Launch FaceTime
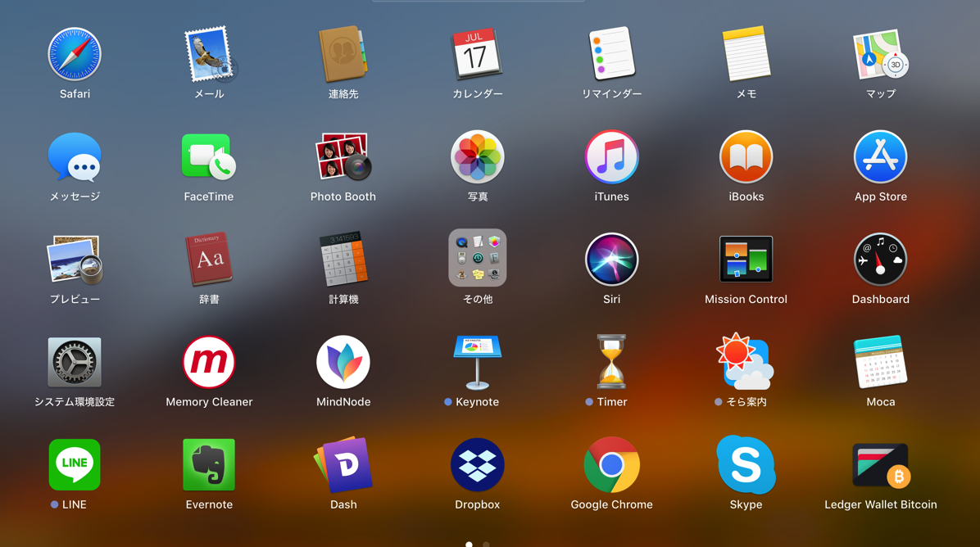 pos(209,157)
